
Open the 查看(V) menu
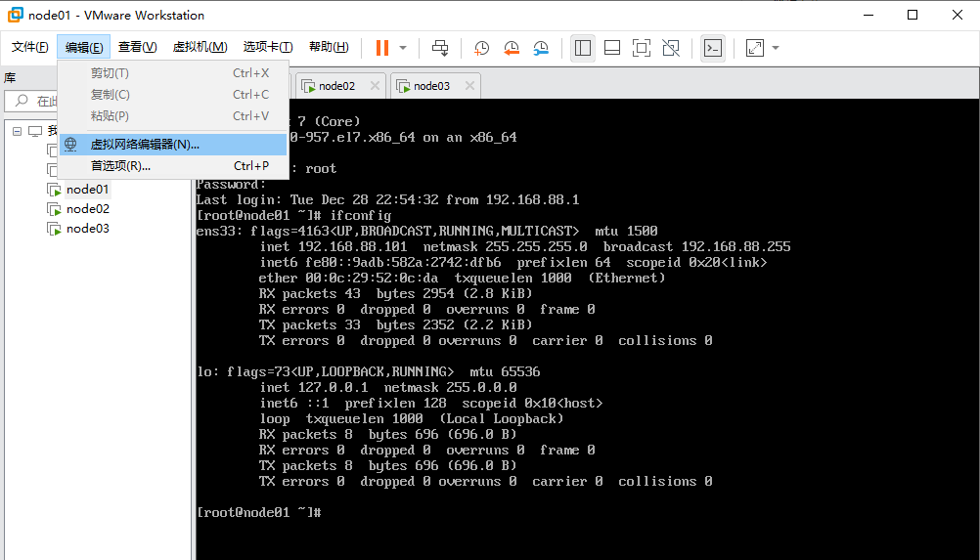click(x=138, y=47)
